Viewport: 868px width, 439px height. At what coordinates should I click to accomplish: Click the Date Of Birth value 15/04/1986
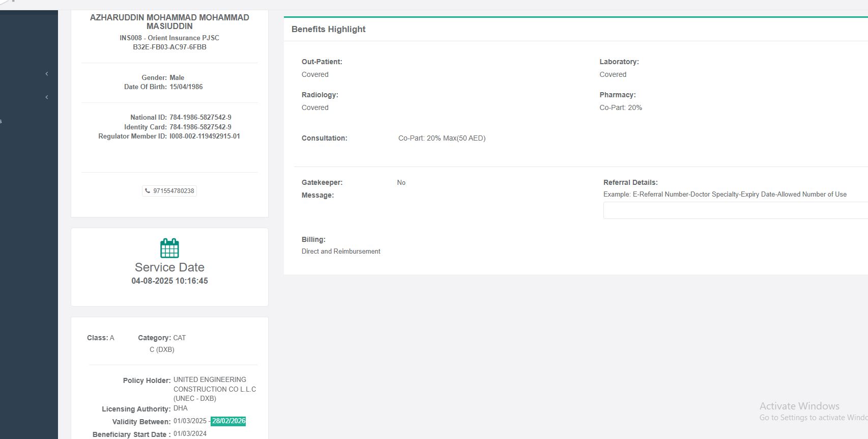(186, 87)
